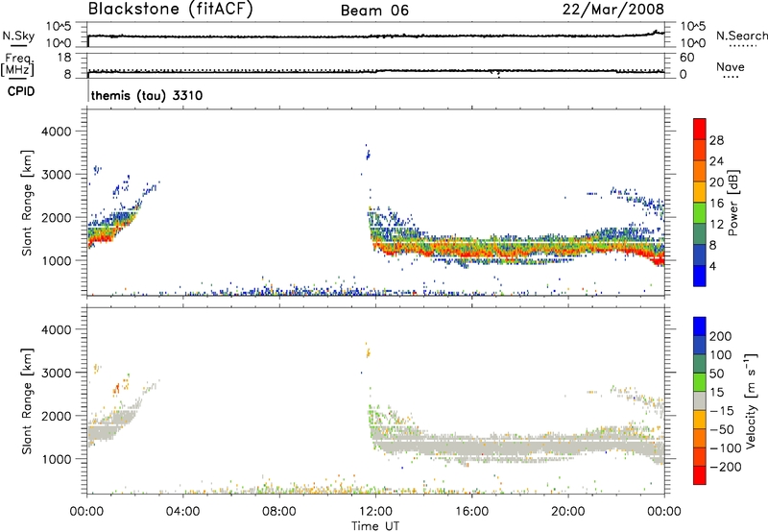Click the '16' tick on Power colorbar
The image size is (768, 532).
(x=716, y=204)
